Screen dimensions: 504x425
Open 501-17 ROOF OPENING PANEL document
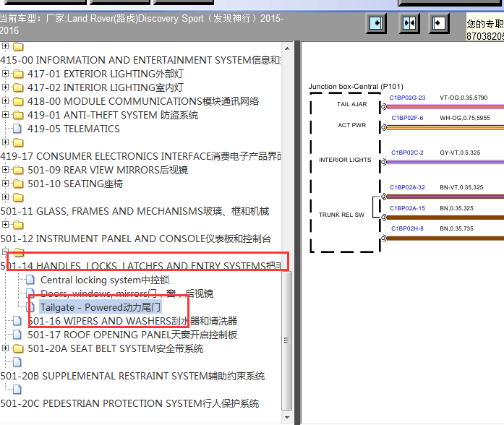pyautogui.click(x=132, y=335)
